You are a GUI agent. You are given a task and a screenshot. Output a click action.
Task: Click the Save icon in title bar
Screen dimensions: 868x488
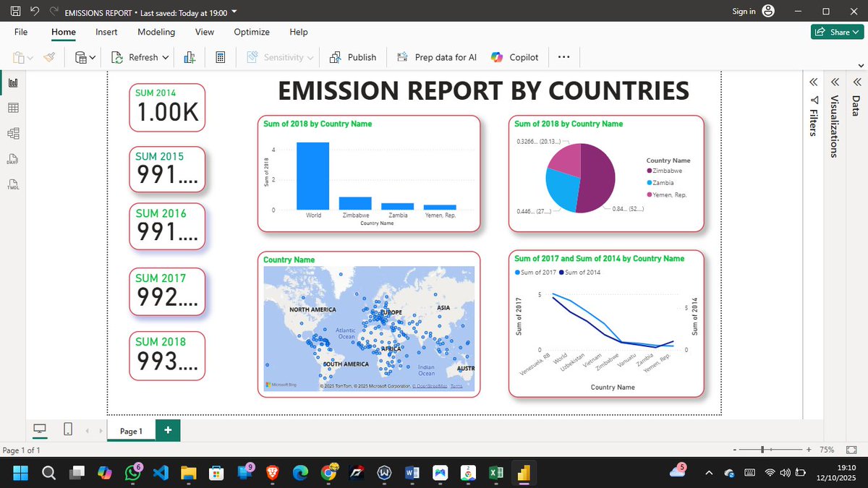(x=15, y=12)
